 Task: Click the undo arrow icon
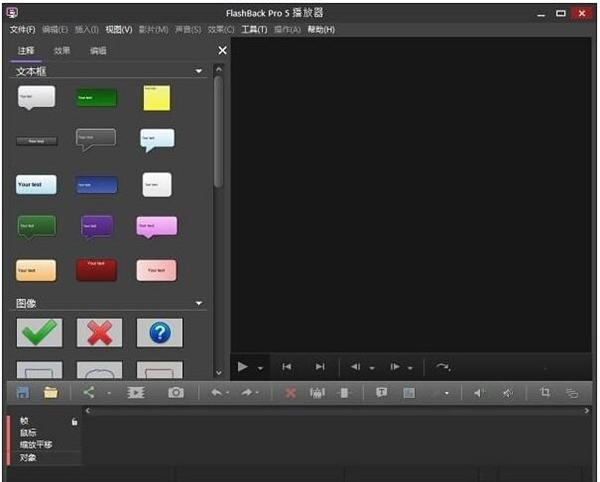216,393
